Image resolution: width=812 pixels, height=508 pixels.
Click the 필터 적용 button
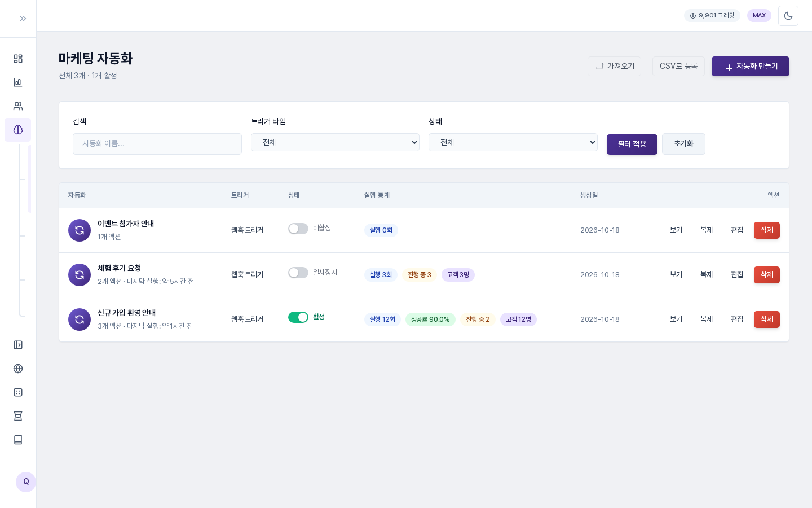632,144
